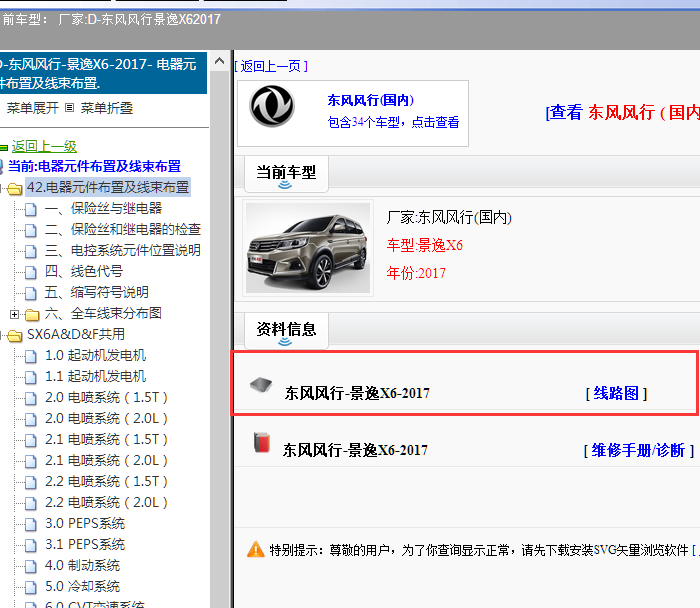Viewport: 700px width, 608px height.
Task: Open 2.0 电喷系统（2.0L）
Action: 107,418
